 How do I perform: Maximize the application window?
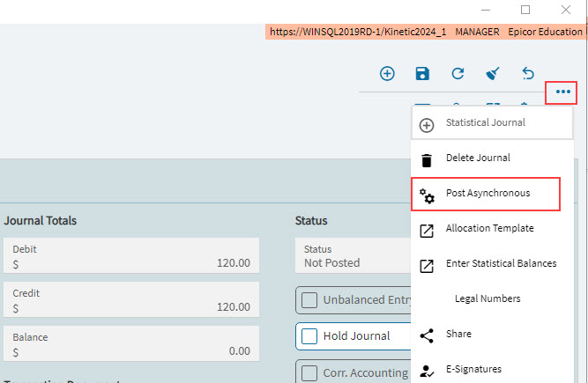point(525,10)
